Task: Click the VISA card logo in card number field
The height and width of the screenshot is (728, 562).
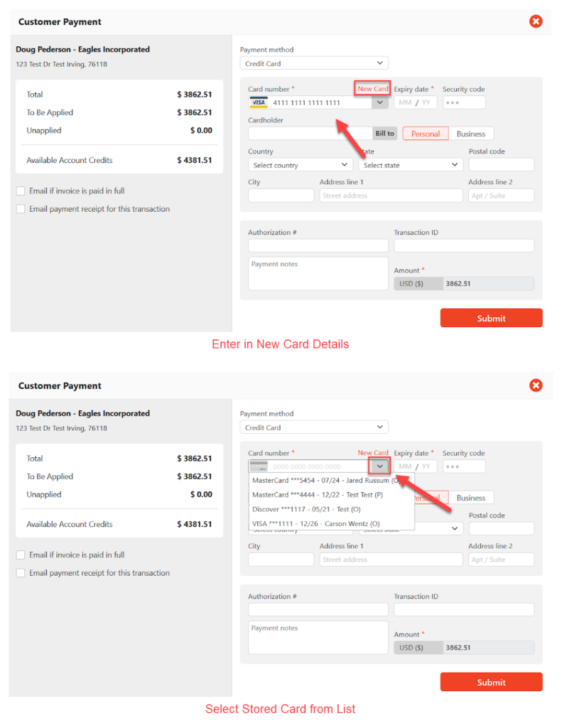Action: coord(258,102)
